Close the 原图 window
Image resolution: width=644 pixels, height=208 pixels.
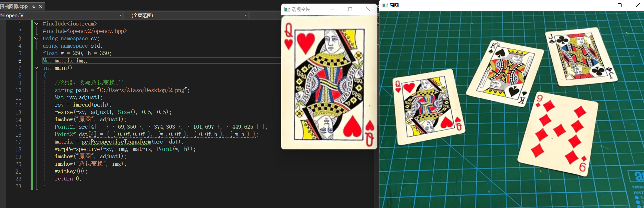click(637, 5)
